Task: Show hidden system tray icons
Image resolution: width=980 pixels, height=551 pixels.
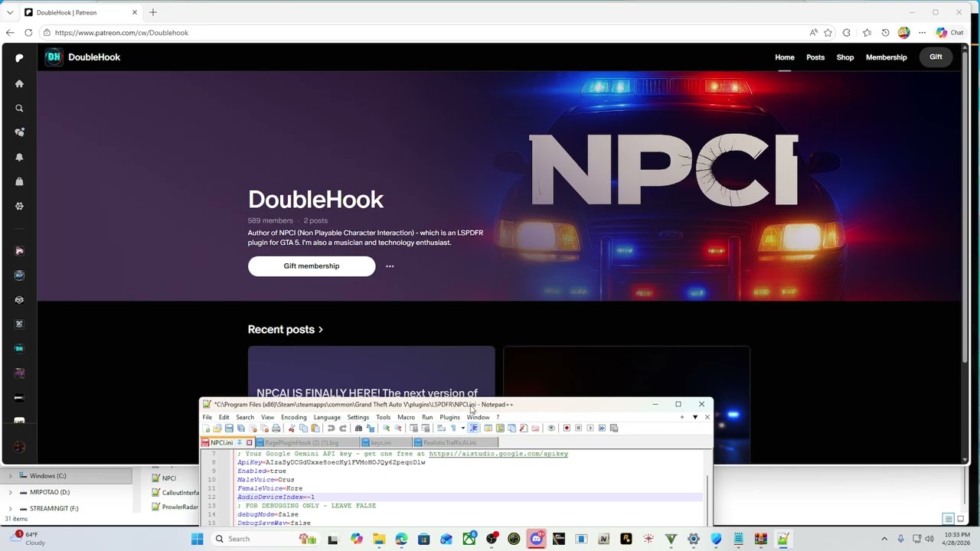Action: coord(884,539)
